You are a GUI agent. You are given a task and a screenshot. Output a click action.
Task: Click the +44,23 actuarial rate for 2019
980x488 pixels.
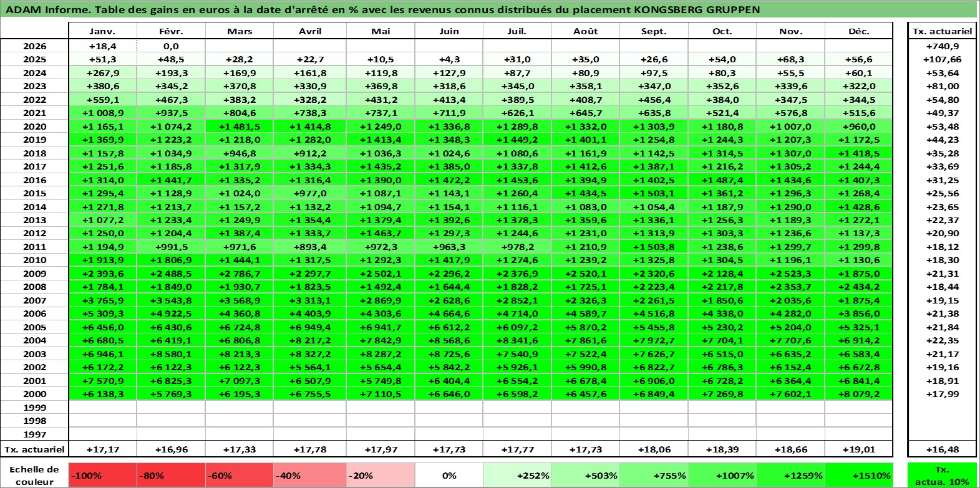pyautogui.click(x=942, y=140)
